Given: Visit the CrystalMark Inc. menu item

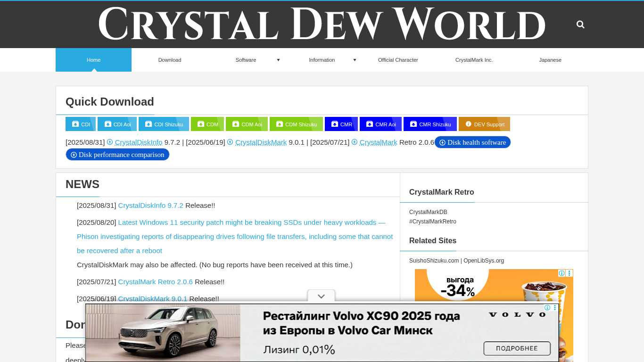Looking at the screenshot, I should (474, 60).
